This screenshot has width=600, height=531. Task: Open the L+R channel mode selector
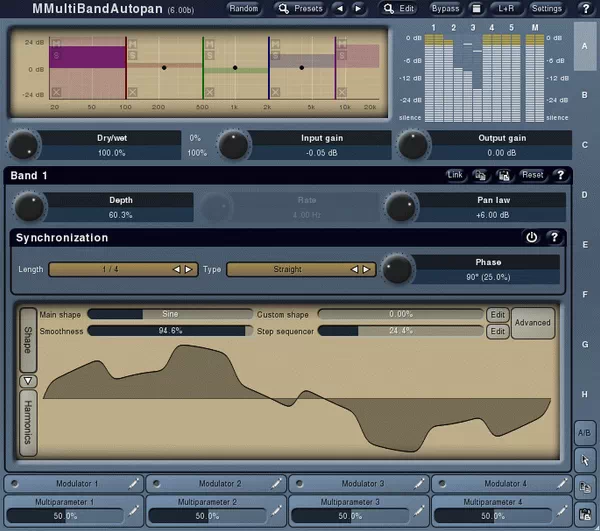[506, 8]
